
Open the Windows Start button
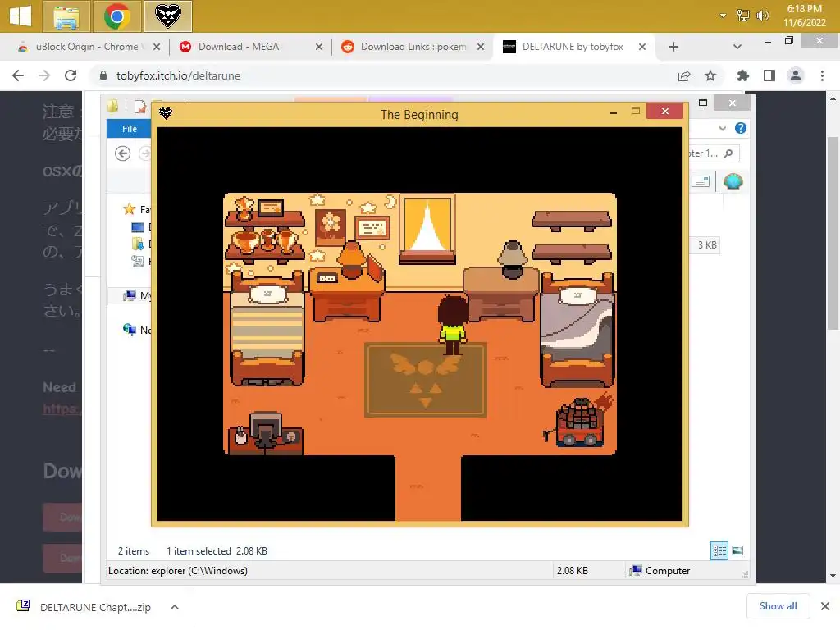21,16
